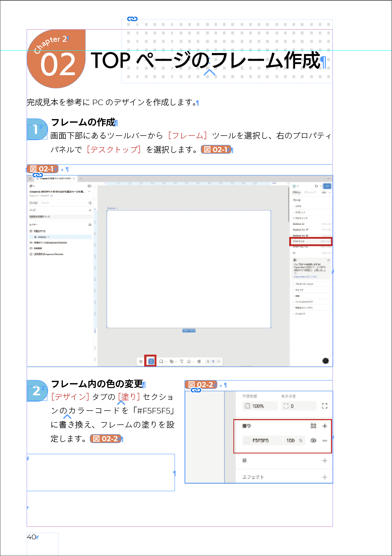Click the link badge on figure 02-2 image

[x=196, y=390]
